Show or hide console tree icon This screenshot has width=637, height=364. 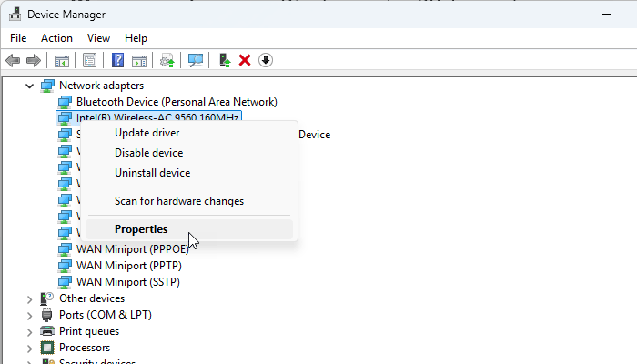point(62,61)
